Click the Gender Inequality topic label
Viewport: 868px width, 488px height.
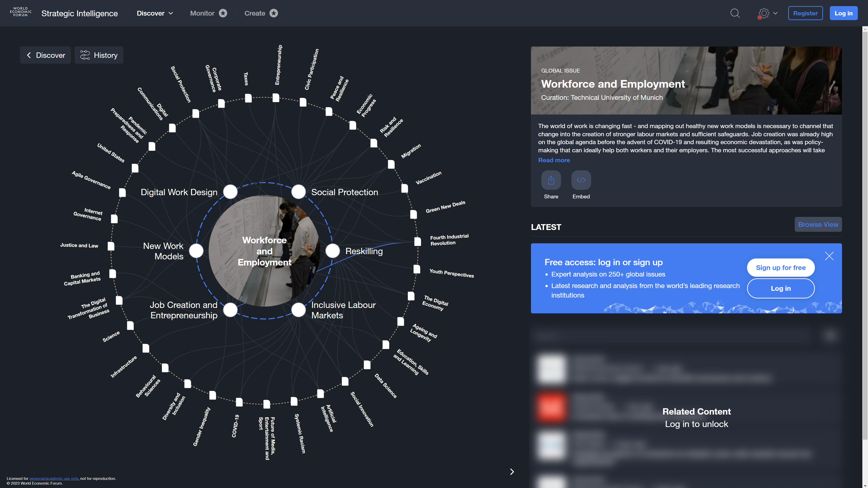coord(201,427)
